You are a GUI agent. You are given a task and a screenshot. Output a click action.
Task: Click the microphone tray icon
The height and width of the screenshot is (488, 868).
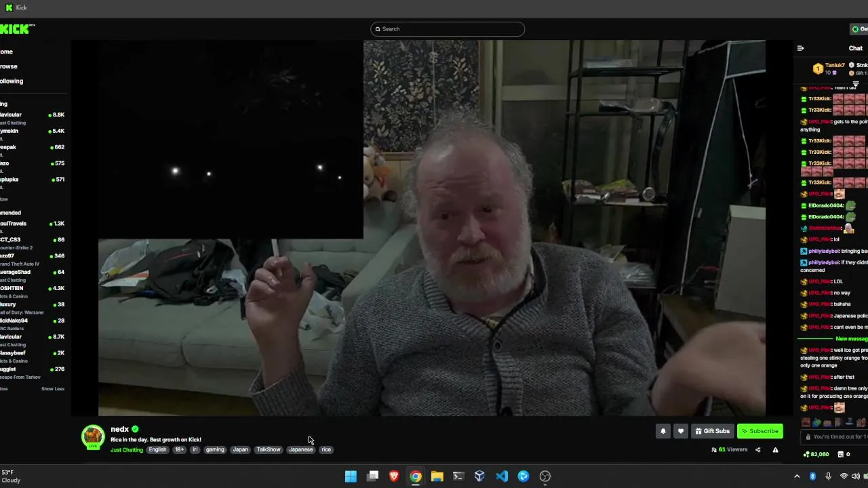coord(828,476)
